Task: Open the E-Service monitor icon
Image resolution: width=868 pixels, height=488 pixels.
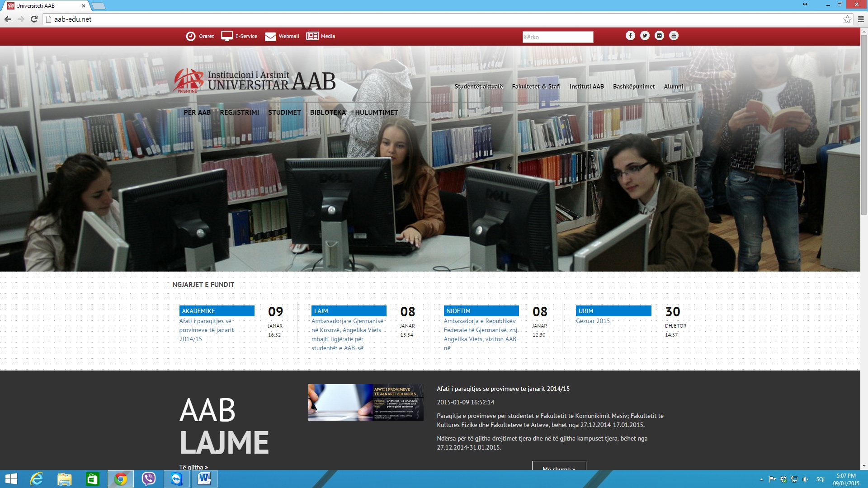Action: pyautogui.click(x=227, y=36)
